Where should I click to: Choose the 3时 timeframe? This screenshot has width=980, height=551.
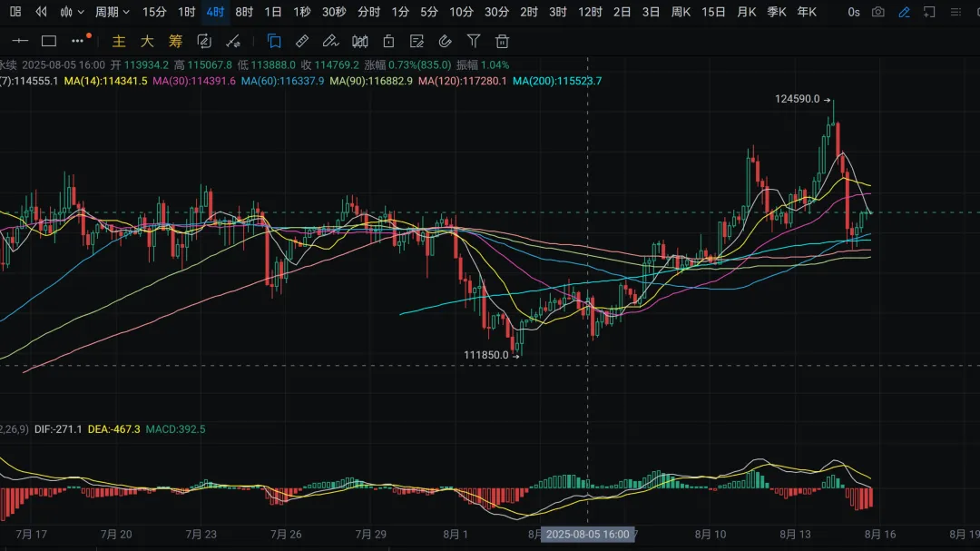(557, 12)
